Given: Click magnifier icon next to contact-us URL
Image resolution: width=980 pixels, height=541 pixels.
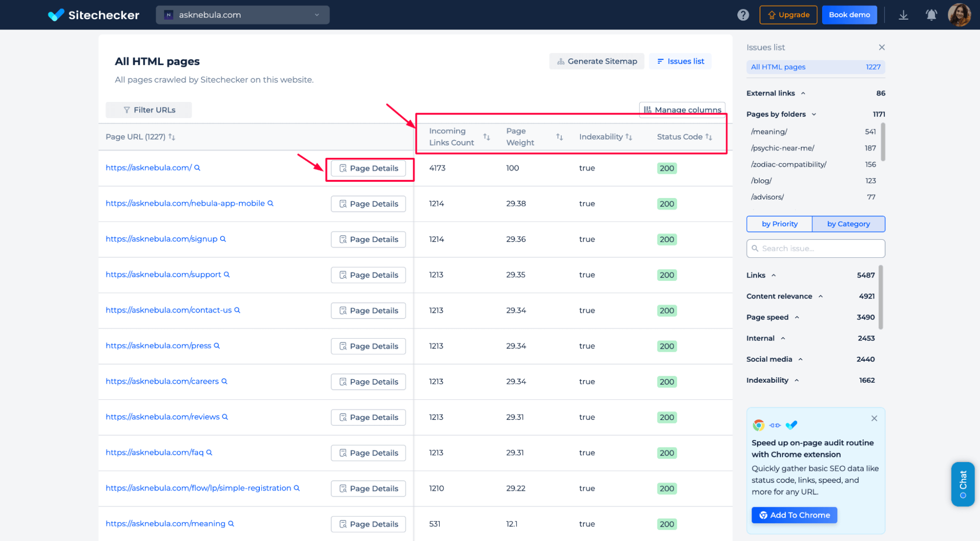Looking at the screenshot, I should tap(237, 310).
